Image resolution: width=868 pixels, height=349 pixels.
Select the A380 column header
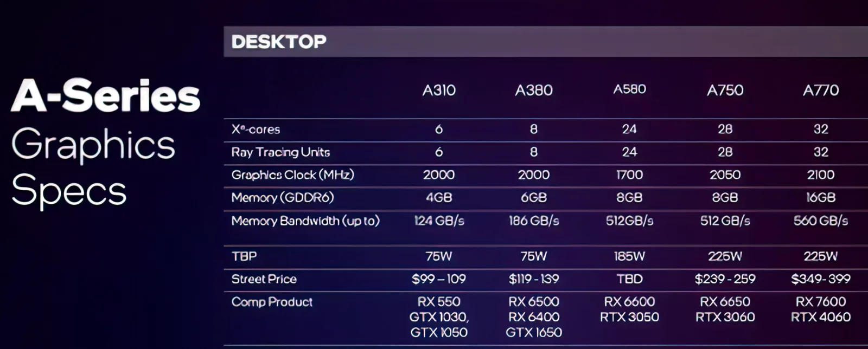(x=534, y=90)
